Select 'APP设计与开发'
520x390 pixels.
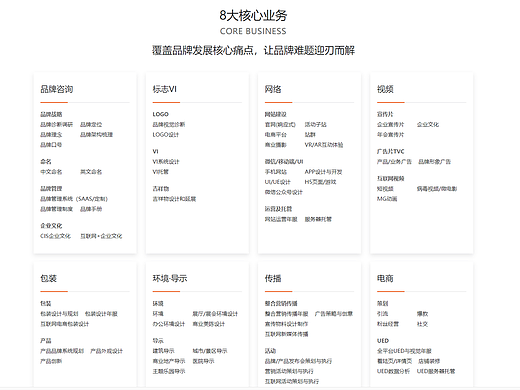click(323, 172)
